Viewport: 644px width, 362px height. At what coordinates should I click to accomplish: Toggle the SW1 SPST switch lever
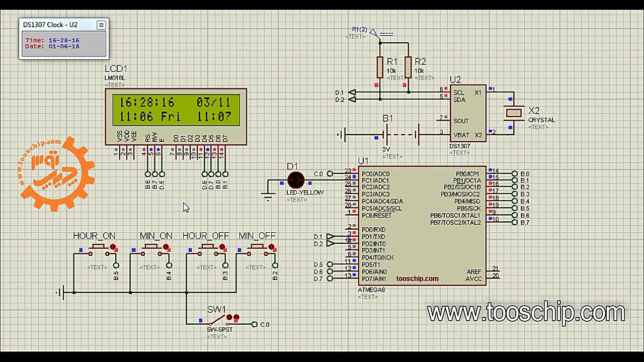click(218, 321)
